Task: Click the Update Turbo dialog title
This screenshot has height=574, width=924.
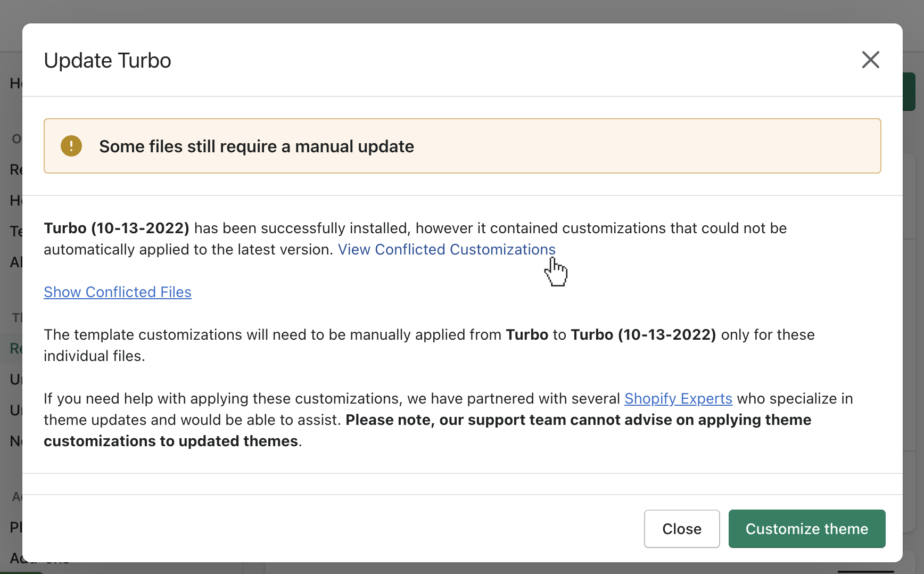Action: point(108,61)
